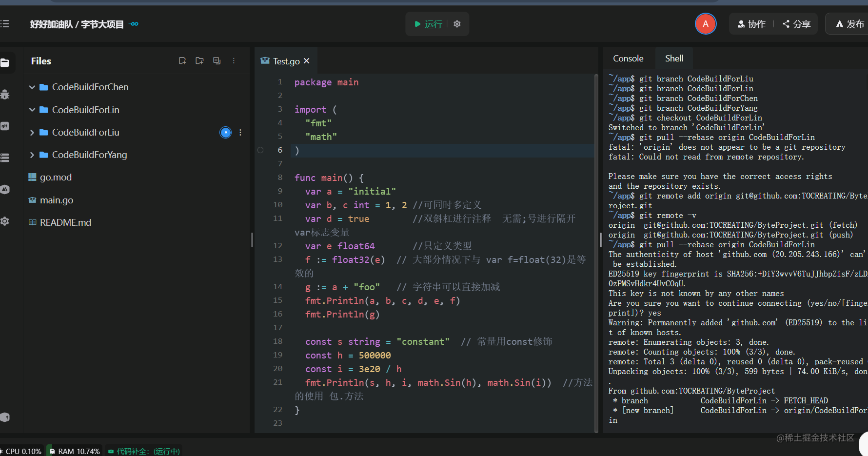Click the editor vertical scrollbar
868x456 pixels.
pyautogui.click(x=596, y=253)
